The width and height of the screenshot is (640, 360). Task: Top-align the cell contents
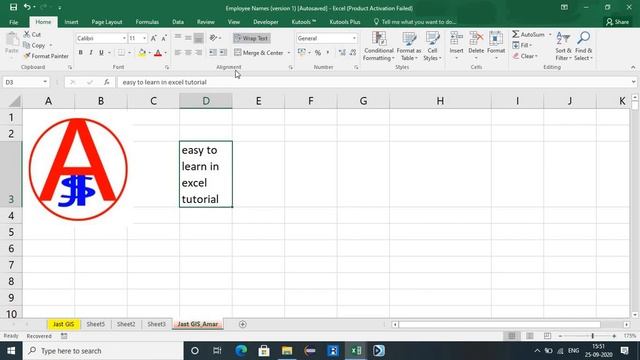point(178,38)
